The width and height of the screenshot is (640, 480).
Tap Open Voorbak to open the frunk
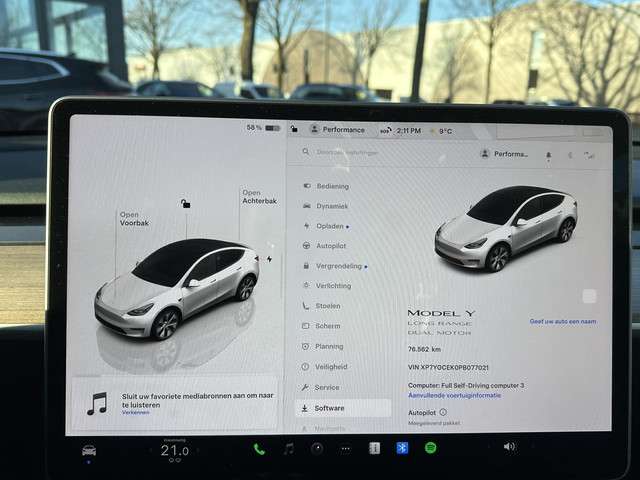coord(134,218)
